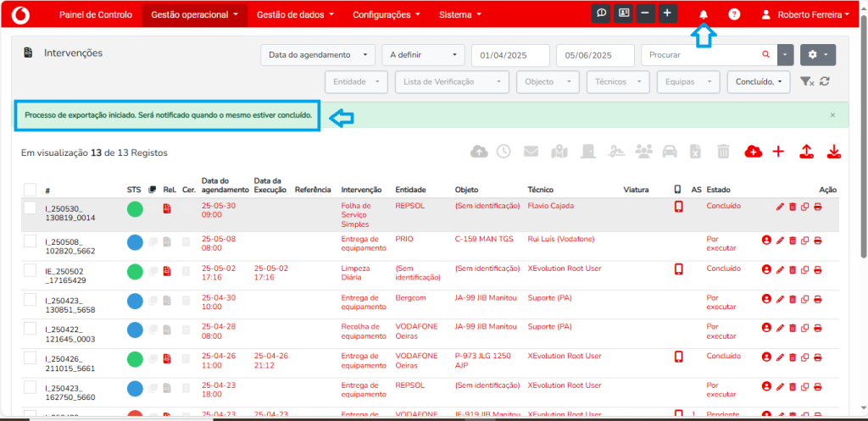868x421 pixels.
Task: Click the grey cloud upload icon
Action: pyautogui.click(x=479, y=152)
